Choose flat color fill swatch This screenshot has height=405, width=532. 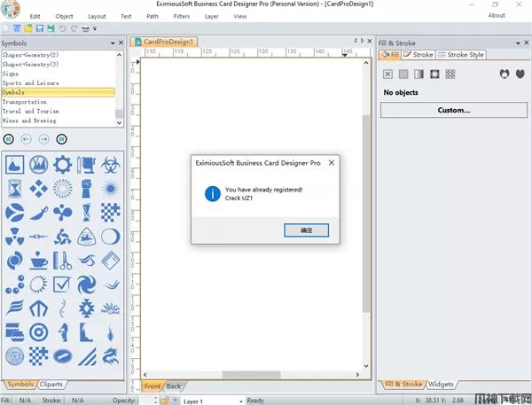tap(403, 74)
